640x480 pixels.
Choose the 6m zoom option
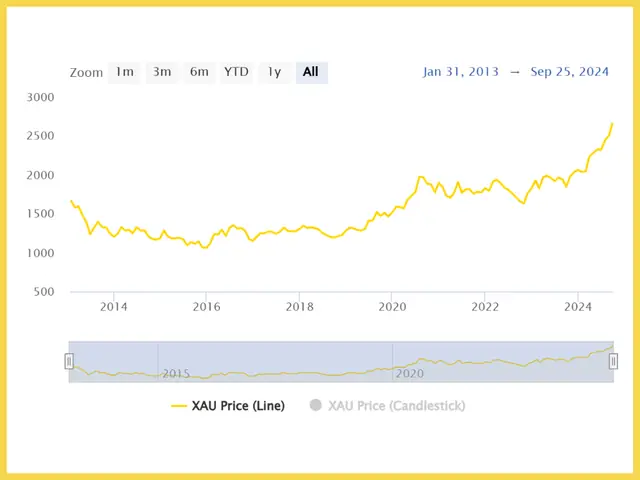click(x=199, y=73)
